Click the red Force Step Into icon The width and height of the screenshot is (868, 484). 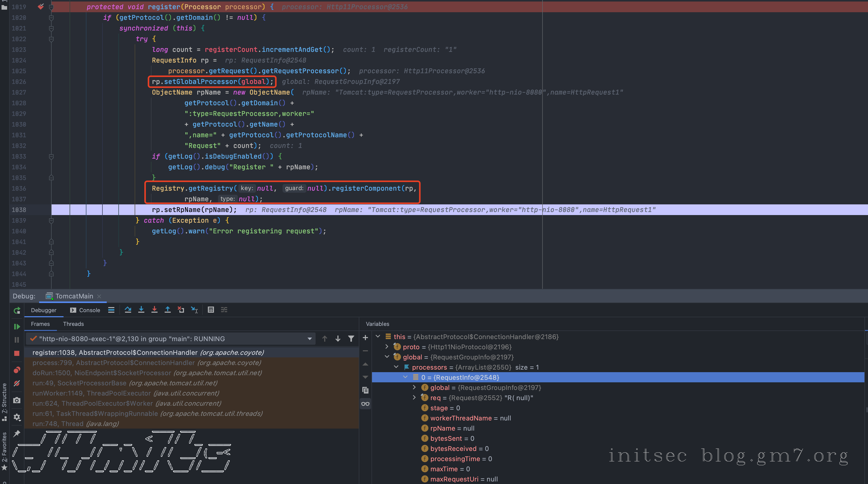coord(154,310)
